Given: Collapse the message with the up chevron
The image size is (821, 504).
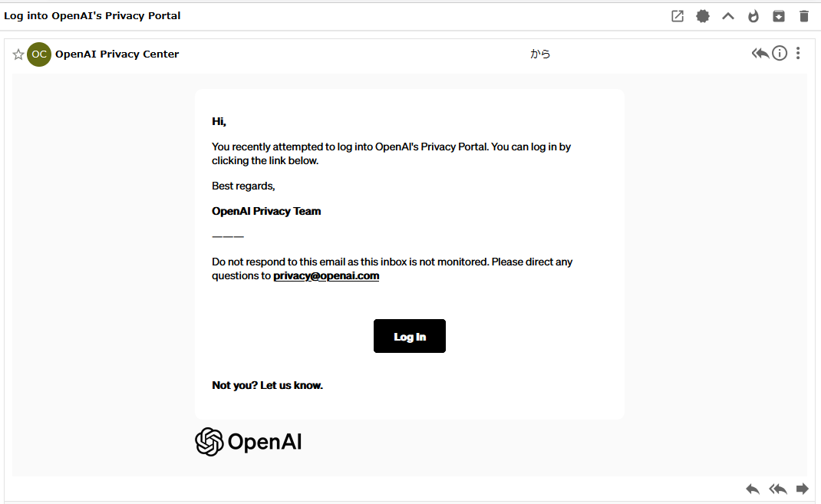Looking at the screenshot, I should [x=728, y=16].
